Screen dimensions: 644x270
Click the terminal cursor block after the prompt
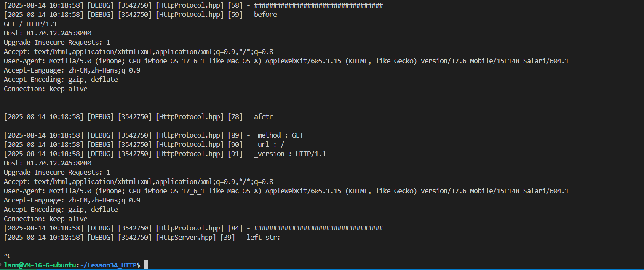[x=146, y=265]
